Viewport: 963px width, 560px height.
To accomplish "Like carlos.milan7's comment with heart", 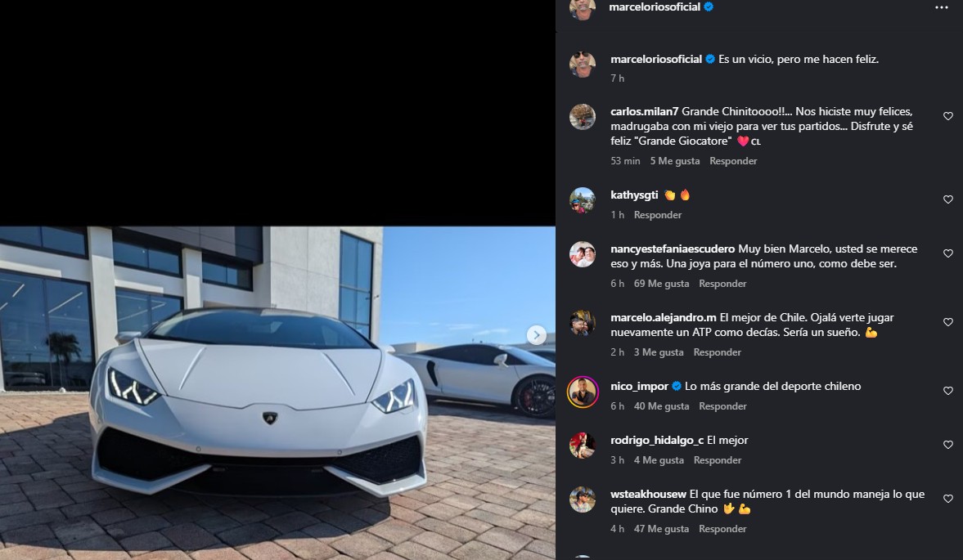I will click(948, 116).
